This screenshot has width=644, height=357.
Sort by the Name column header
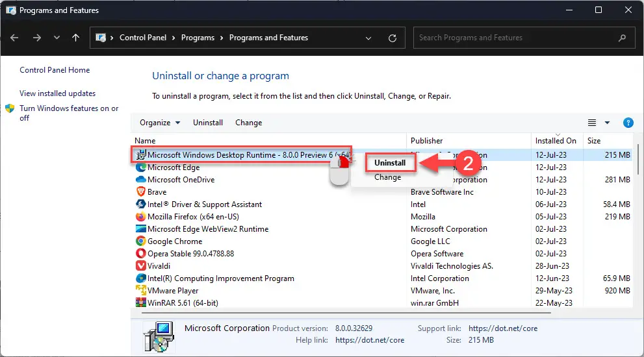point(145,141)
